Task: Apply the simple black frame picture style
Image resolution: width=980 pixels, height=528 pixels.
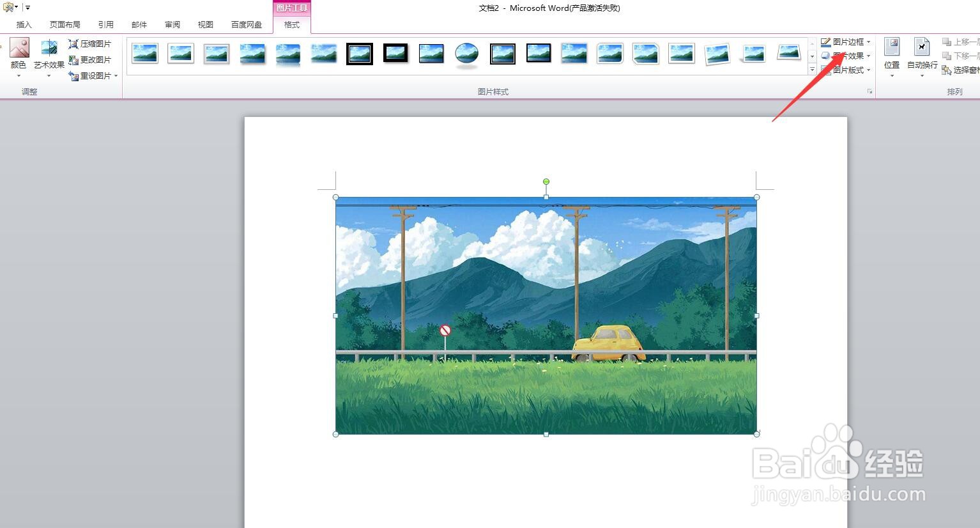Action: (431, 54)
